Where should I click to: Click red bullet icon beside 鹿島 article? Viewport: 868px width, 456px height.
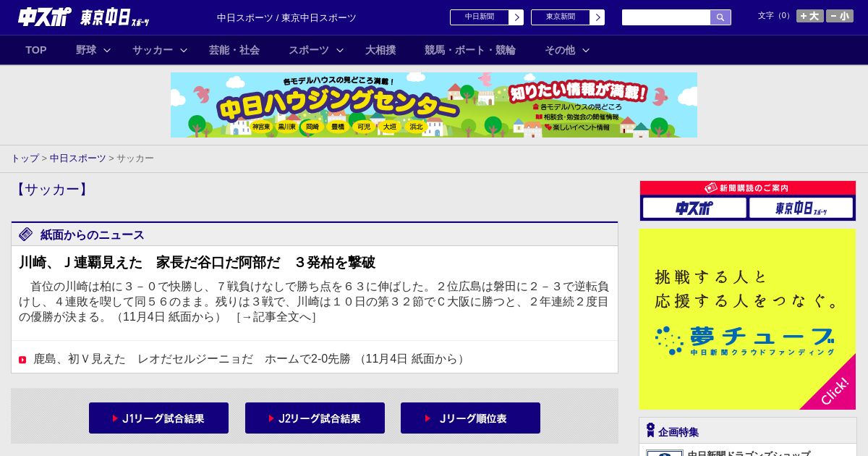(x=22, y=360)
